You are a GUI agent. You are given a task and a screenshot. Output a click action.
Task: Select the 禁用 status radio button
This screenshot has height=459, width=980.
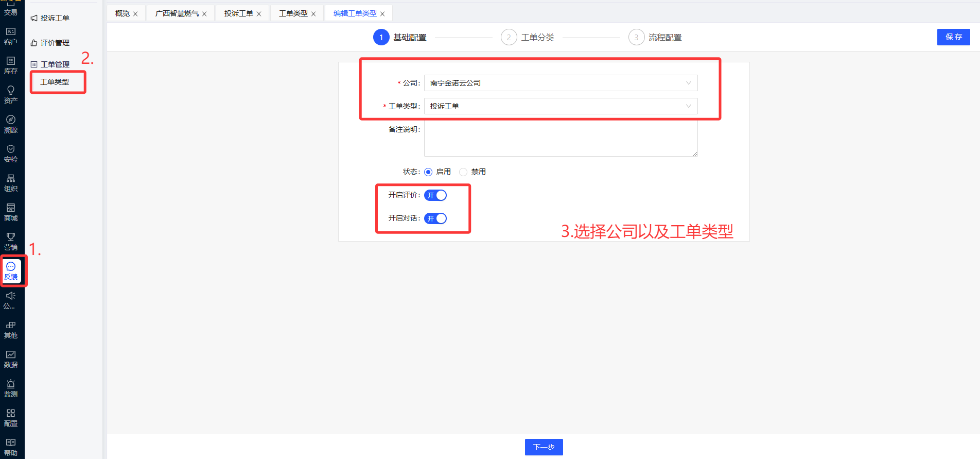point(463,172)
